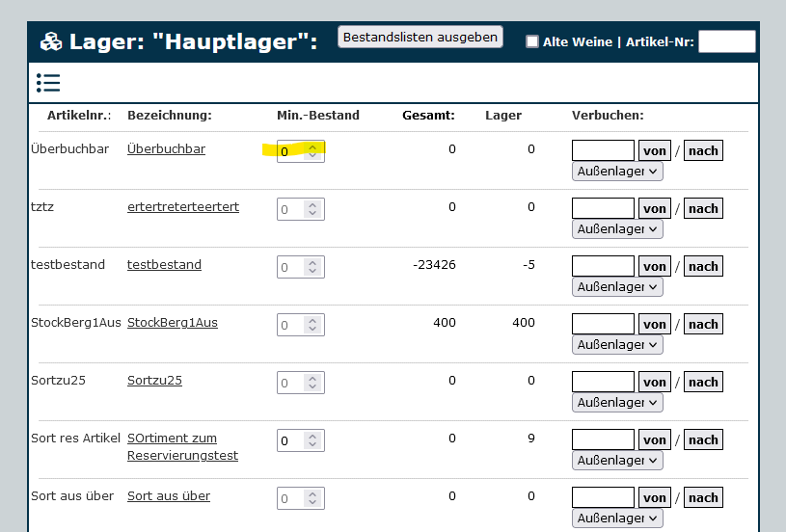Click 'nach' button in StockBerg1Aus row
The width and height of the screenshot is (786, 532).
pos(703,325)
